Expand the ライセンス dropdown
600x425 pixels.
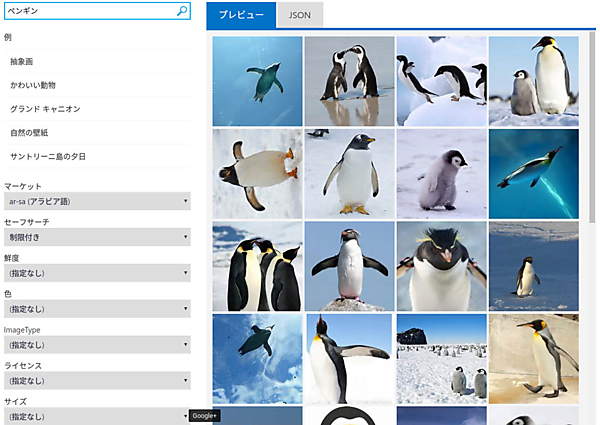tap(96, 381)
